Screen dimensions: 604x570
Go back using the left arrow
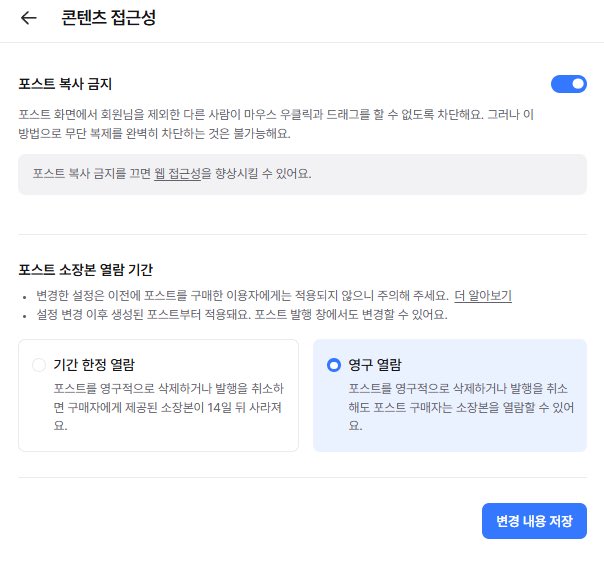28,18
